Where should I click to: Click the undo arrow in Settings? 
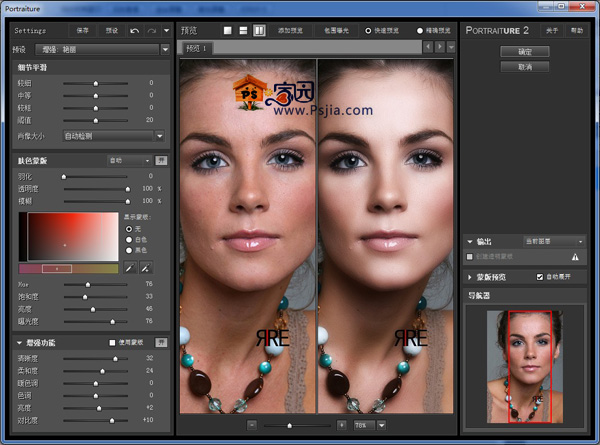(x=134, y=31)
